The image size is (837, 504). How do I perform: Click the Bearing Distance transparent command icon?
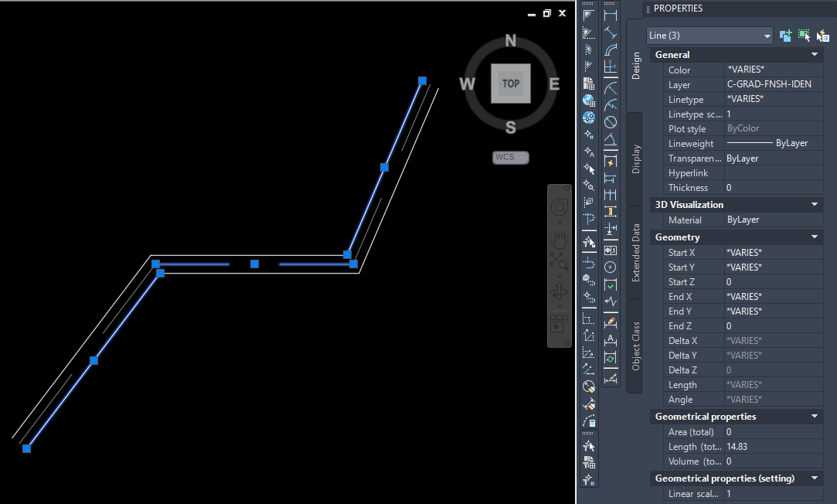tap(588, 32)
